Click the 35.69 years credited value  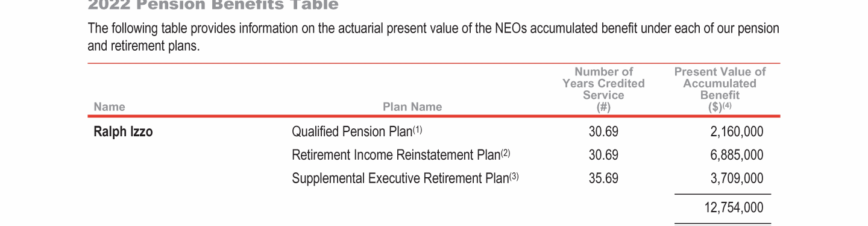coord(603,178)
